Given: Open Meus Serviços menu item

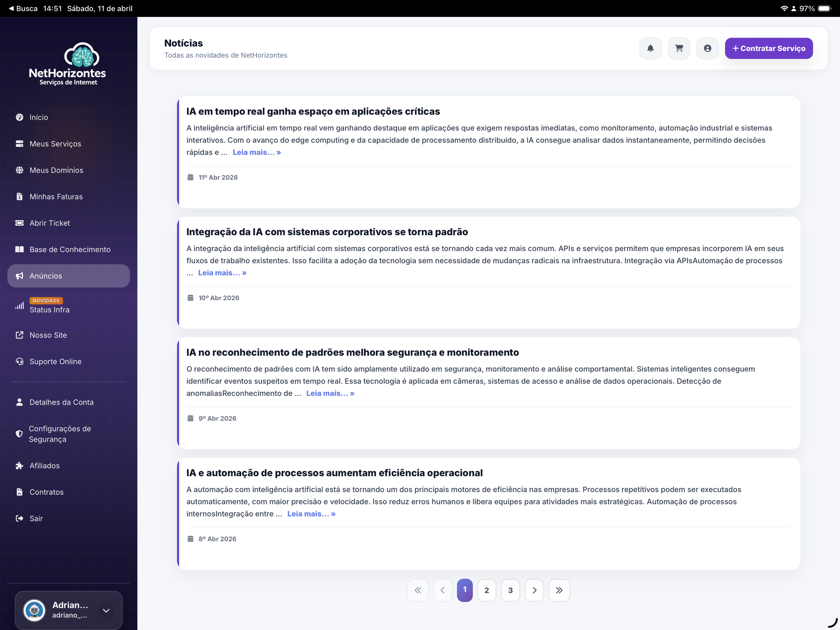Looking at the screenshot, I should pyautogui.click(x=55, y=144).
